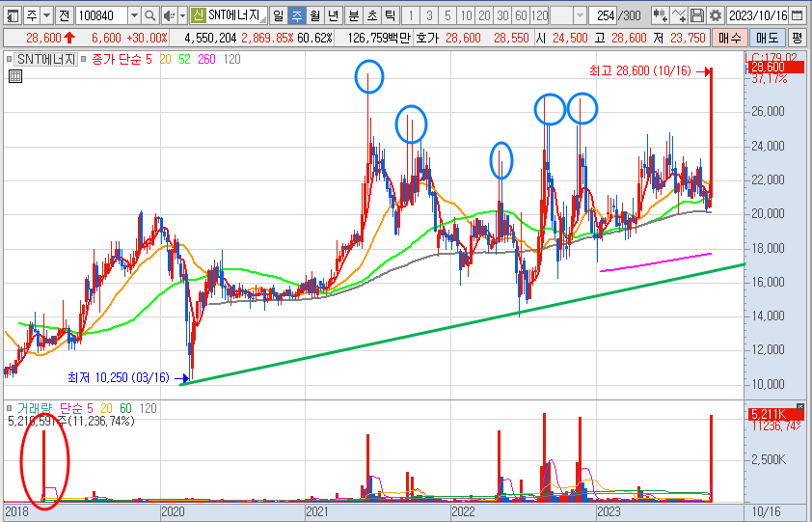Close the volume panel with the x icon
This screenshot has width=812, height=522.
point(800,407)
